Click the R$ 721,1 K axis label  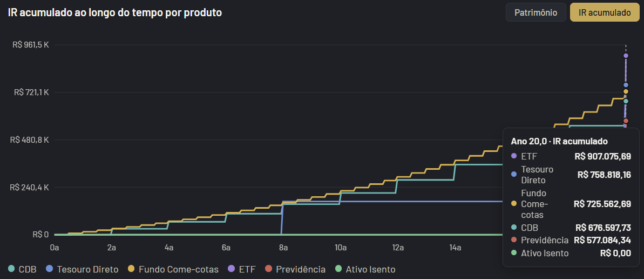point(32,92)
